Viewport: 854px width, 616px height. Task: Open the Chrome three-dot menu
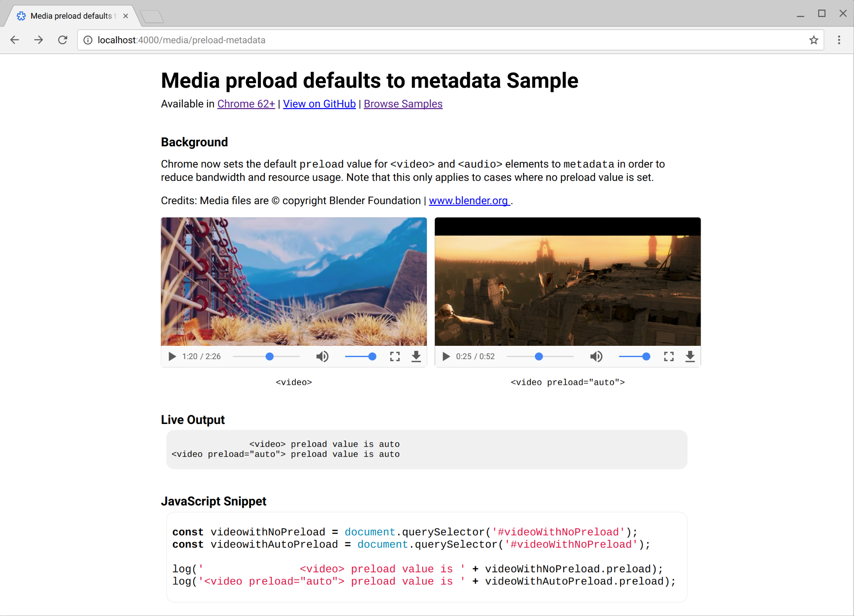tap(839, 40)
